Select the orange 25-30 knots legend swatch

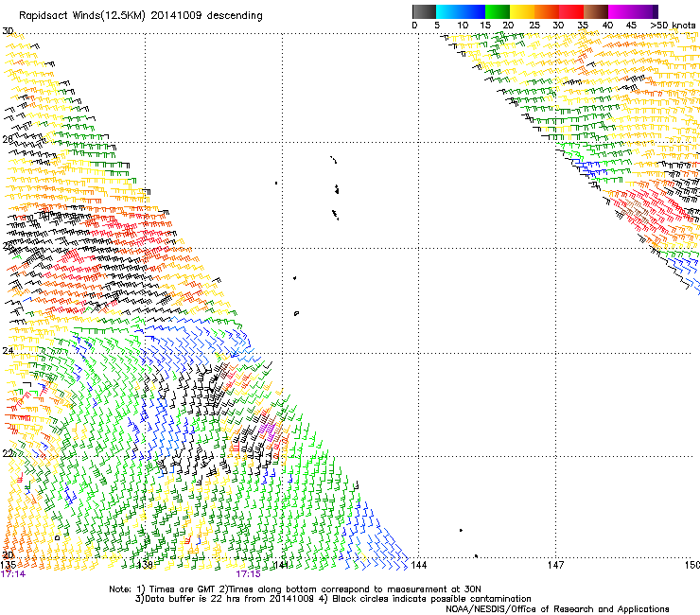coord(547,11)
